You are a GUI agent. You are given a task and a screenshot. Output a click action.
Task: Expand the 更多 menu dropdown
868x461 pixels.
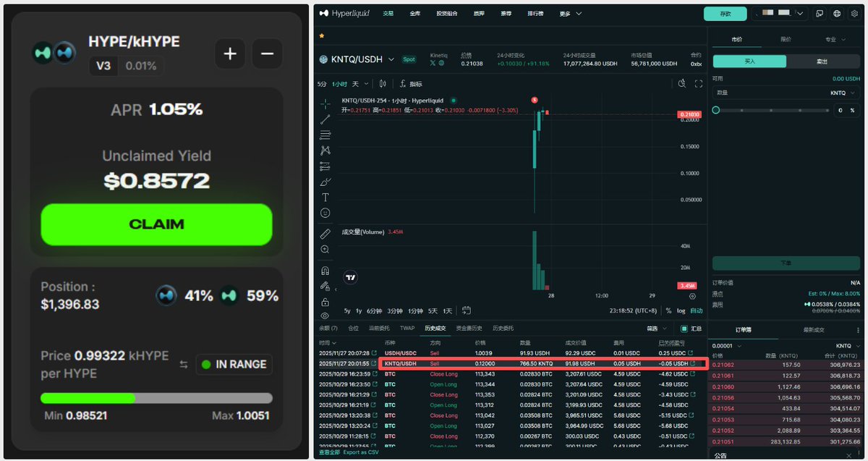tap(570, 13)
